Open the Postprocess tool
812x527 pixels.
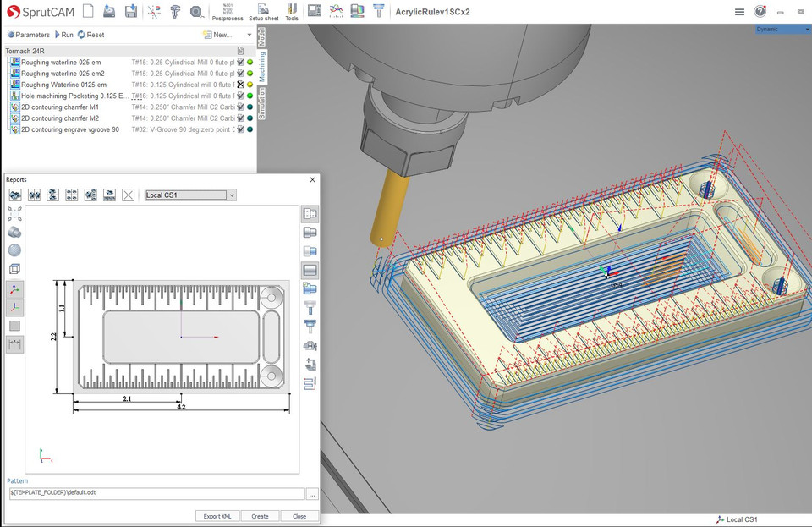(x=227, y=12)
